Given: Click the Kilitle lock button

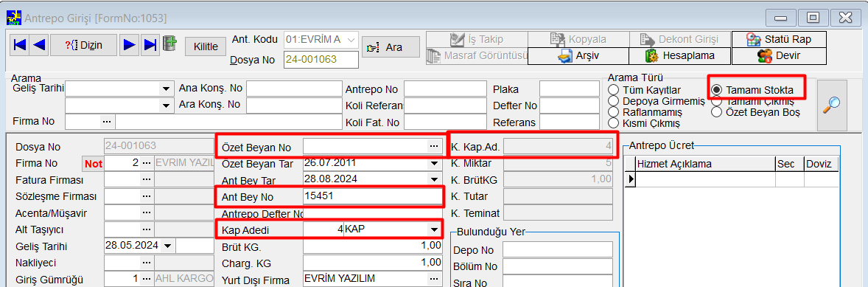Looking at the screenshot, I should [x=206, y=46].
